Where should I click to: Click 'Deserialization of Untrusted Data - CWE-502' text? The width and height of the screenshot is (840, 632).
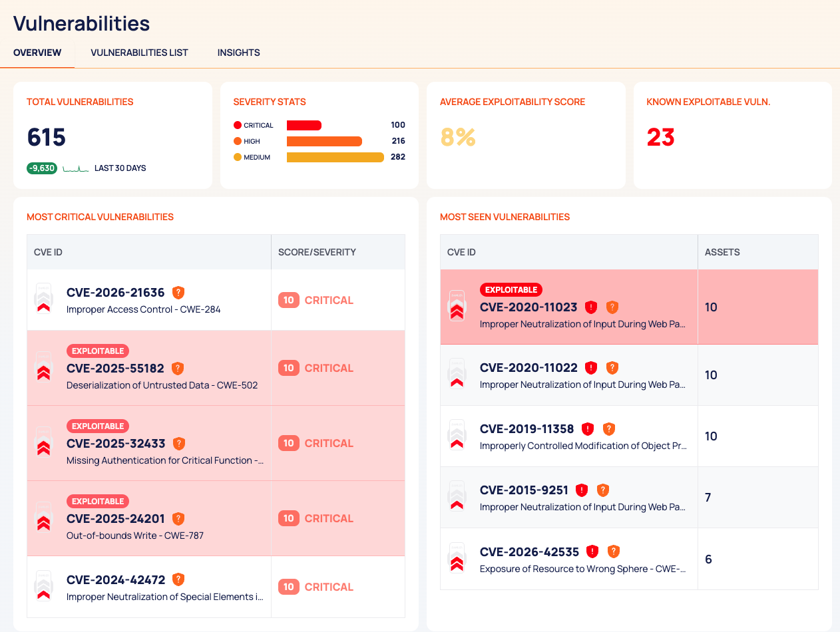[x=162, y=385]
